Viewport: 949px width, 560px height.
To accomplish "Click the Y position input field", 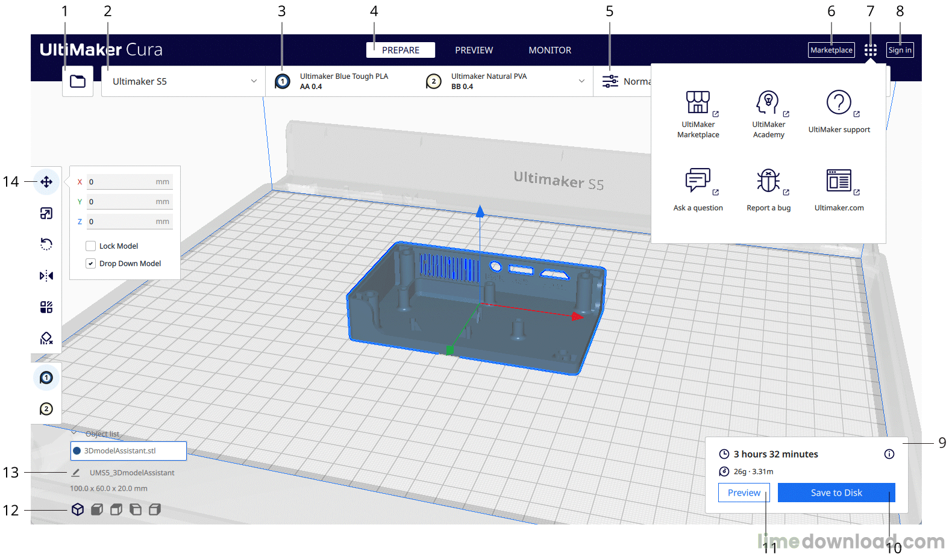I will 130,202.
